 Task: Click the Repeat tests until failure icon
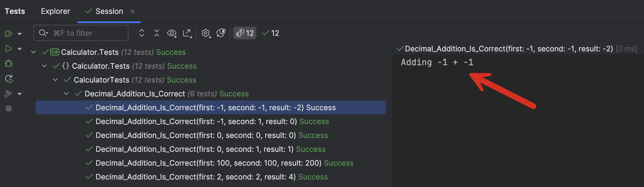tap(9, 78)
